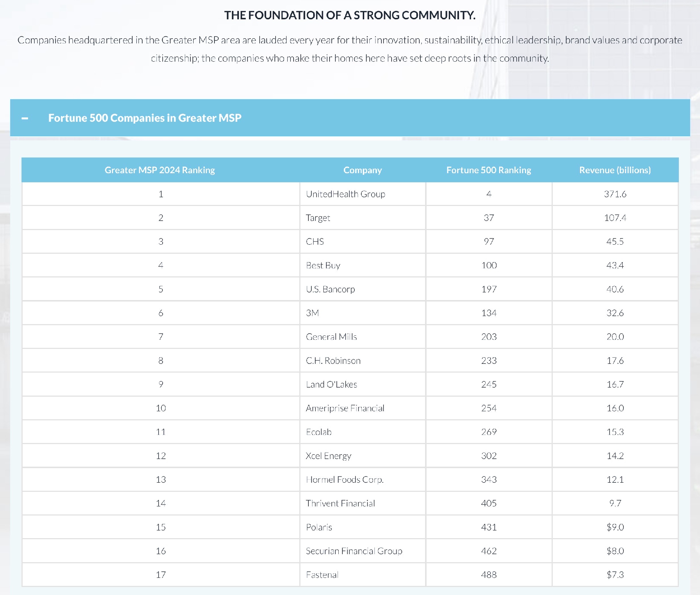Select C.H. Robinson company cell

pos(333,361)
